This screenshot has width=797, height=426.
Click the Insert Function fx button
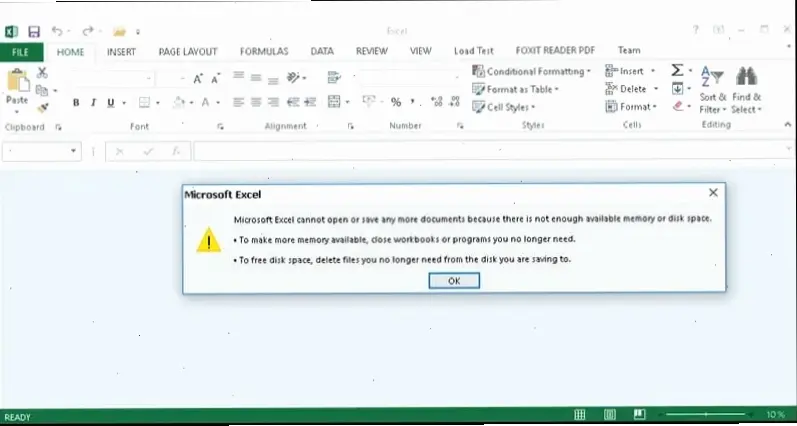(x=176, y=151)
